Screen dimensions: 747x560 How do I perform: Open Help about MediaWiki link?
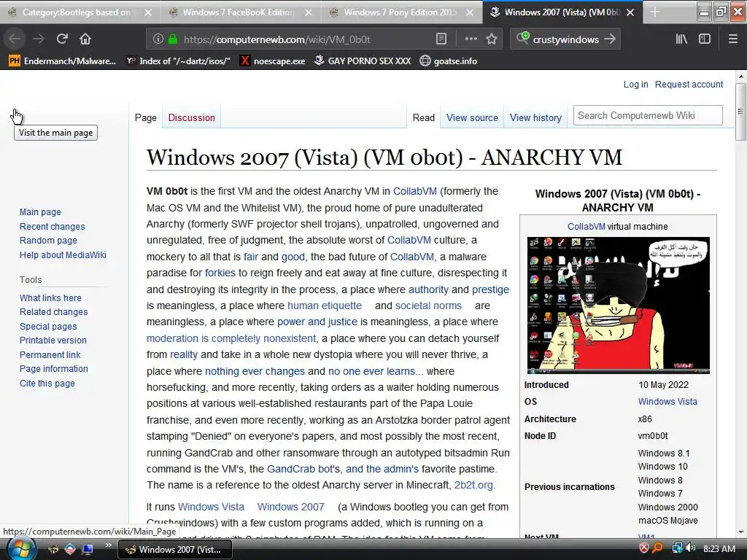pyautogui.click(x=63, y=254)
